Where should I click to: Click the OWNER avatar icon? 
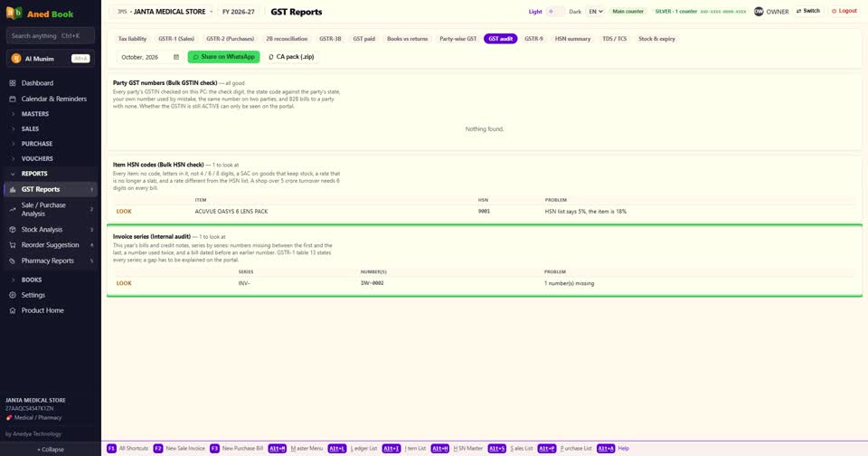759,12
